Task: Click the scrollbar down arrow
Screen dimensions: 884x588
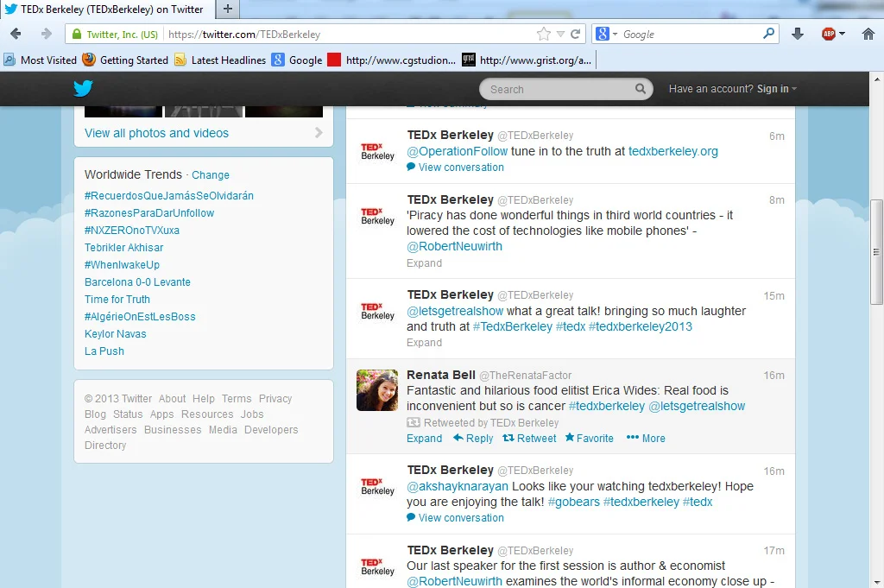Action: click(876, 582)
